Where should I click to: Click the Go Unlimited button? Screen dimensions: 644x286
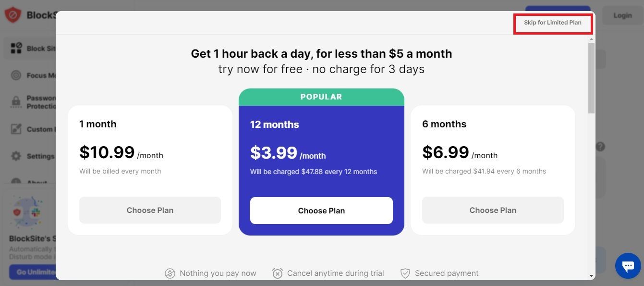(33, 272)
